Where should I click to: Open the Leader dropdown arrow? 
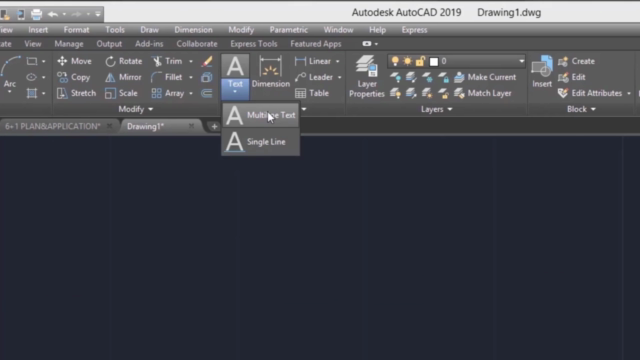[x=339, y=77]
